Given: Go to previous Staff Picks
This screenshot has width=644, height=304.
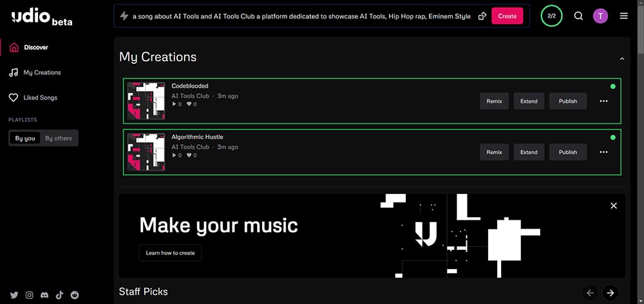Looking at the screenshot, I should [590, 293].
